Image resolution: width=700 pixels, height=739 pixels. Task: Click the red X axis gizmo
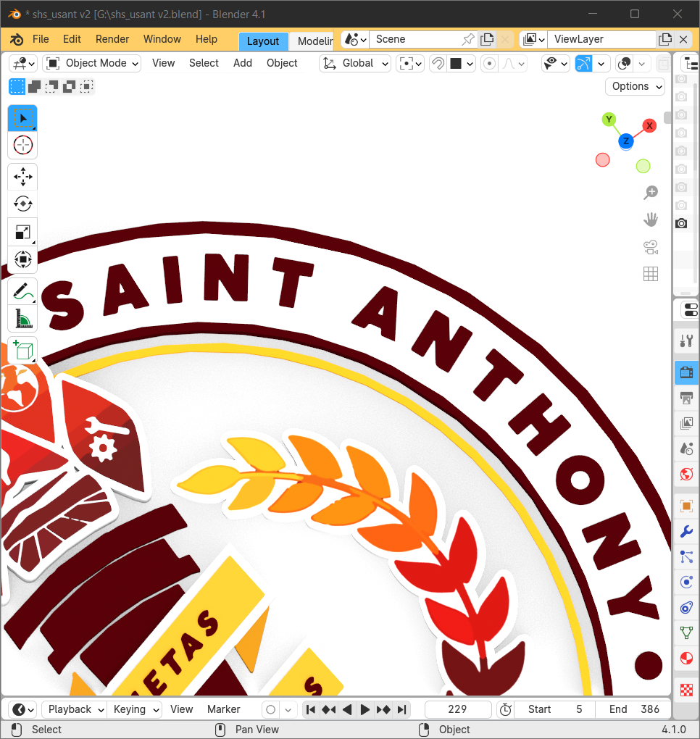pos(649,125)
